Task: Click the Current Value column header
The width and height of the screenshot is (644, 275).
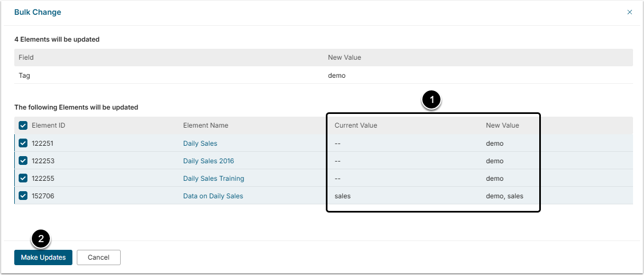Action: (x=356, y=125)
